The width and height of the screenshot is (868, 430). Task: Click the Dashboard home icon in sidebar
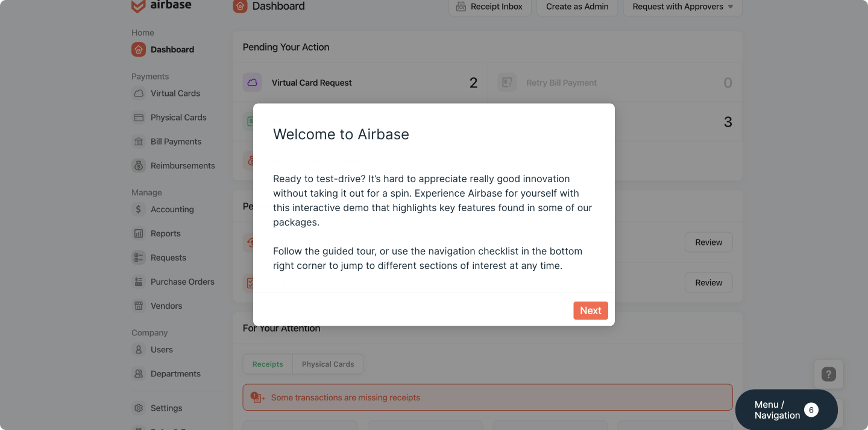139,49
